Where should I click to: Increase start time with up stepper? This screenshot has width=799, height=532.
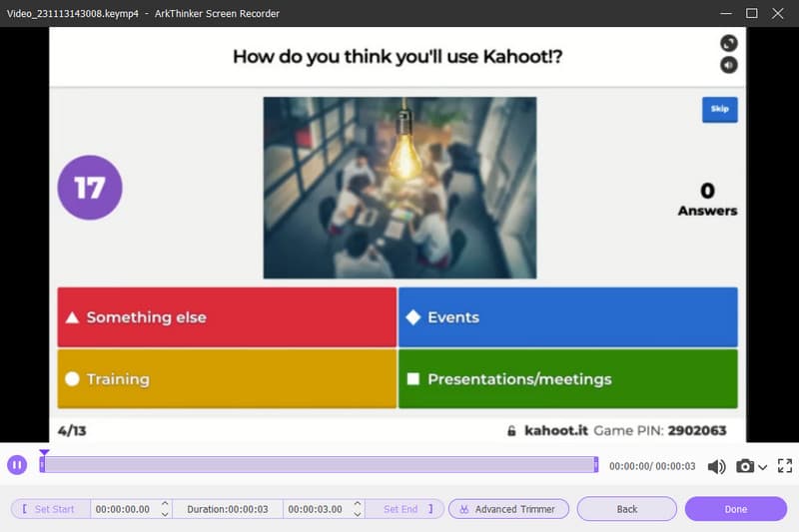pos(165,504)
